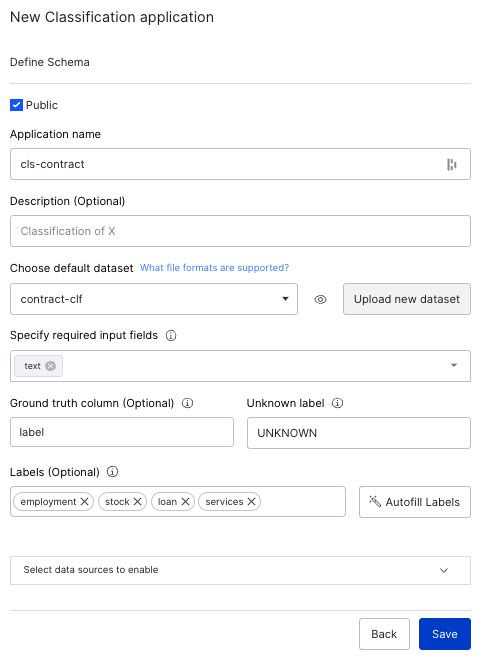Open info icon beside Ground truth column
Image resolution: width=485 pixels, height=663 pixels.
[187, 403]
